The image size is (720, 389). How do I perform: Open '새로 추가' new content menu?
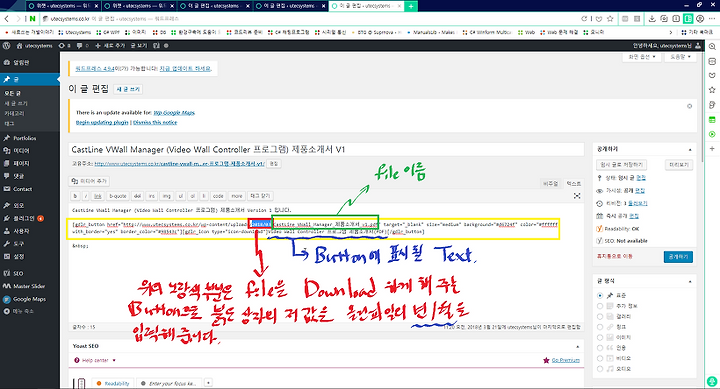point(110,46)
